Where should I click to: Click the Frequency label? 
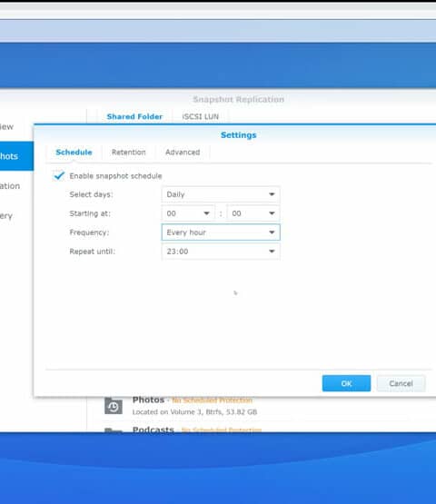coord(89,232)
